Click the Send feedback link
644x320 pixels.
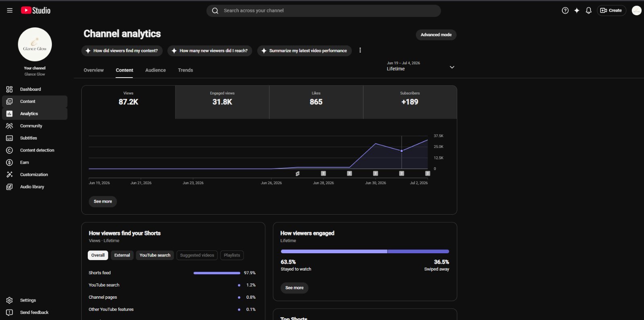[x=34, y=312]
